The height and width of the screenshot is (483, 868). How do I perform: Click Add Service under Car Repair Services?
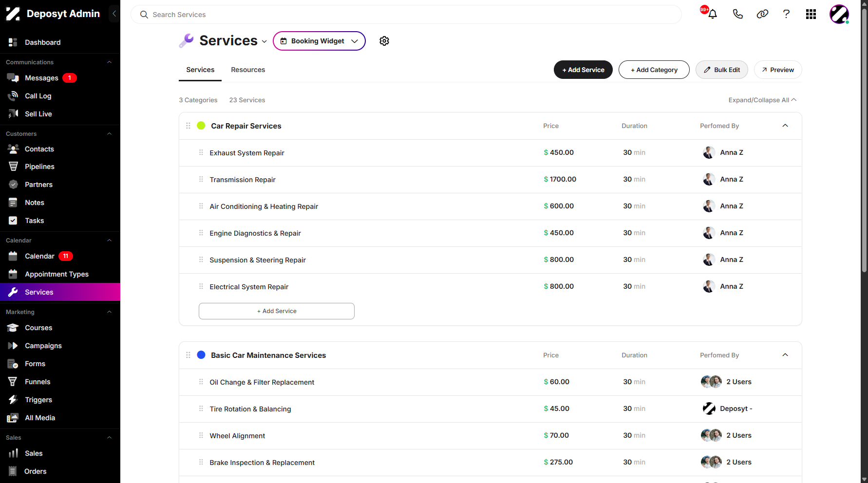click(x=276, y=311)
